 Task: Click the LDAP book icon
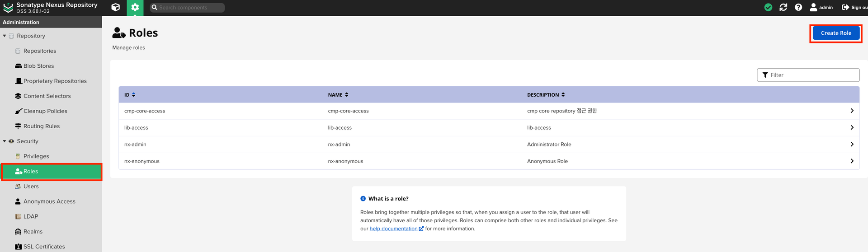click(x=18, y=216)
